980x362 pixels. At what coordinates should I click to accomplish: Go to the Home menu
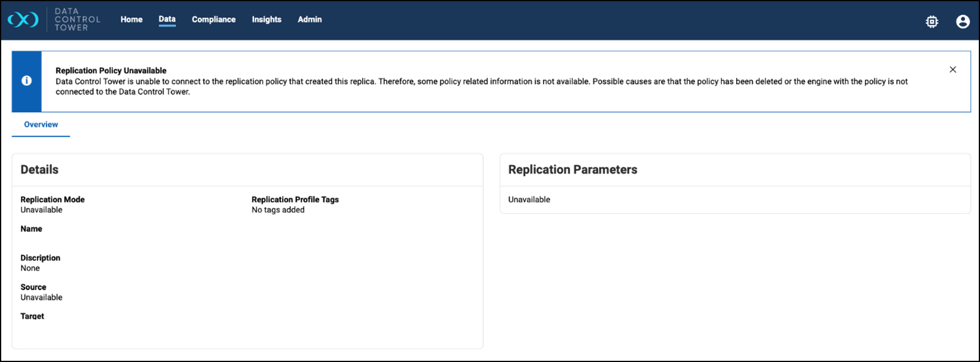(x=131, y=19)
